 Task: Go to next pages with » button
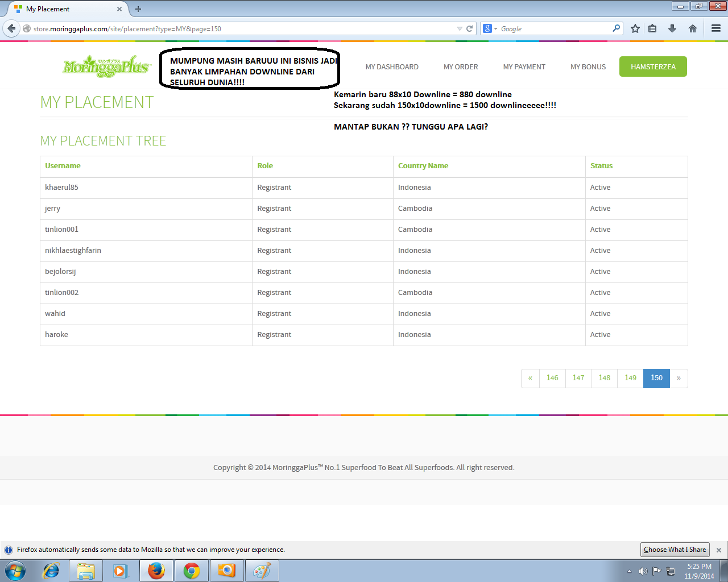pos(679,378)
